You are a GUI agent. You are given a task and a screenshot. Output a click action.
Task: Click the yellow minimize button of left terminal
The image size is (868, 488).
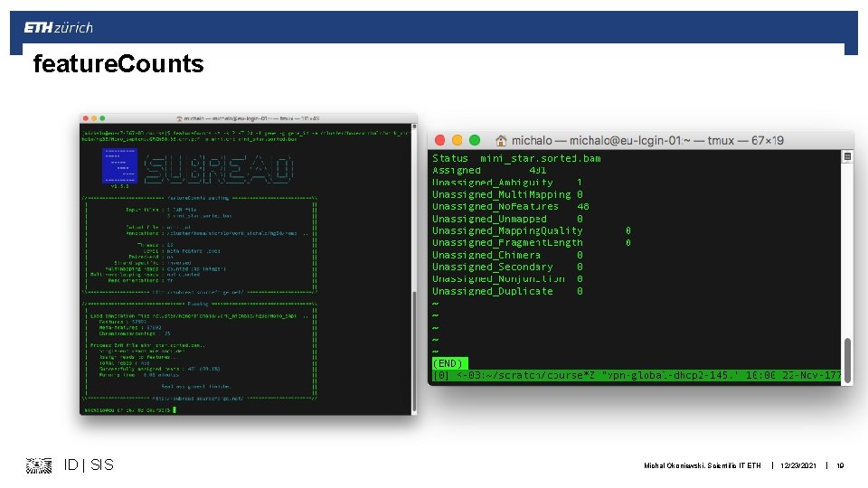pos(94,118)
